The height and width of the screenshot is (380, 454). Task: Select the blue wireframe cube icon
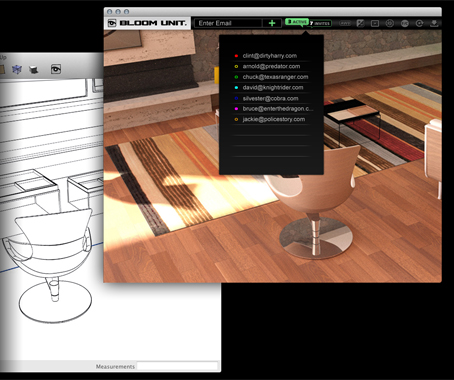click(17, 69)
